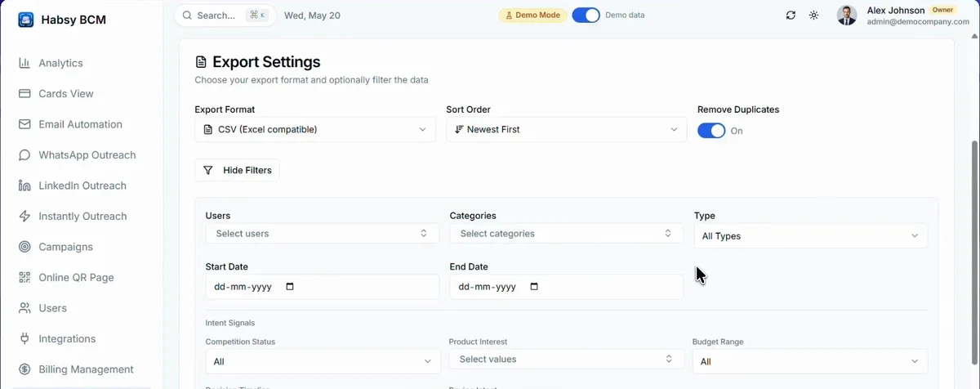Click the Owner role badge

tap(942, 10)
